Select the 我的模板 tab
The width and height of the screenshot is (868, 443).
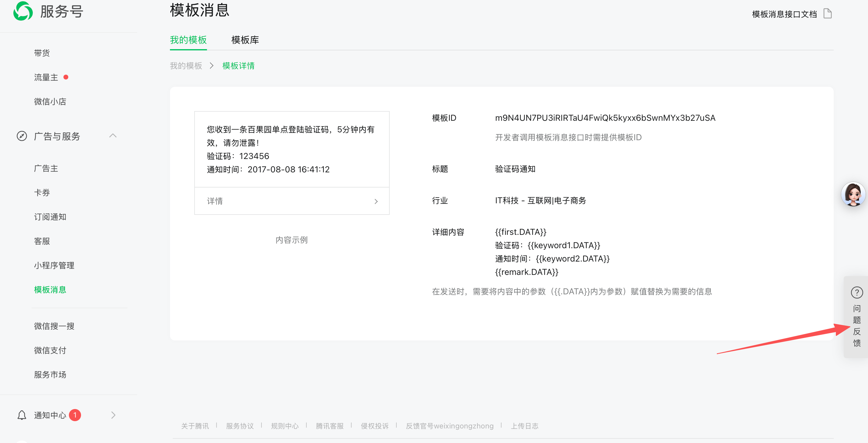point(188,40)
